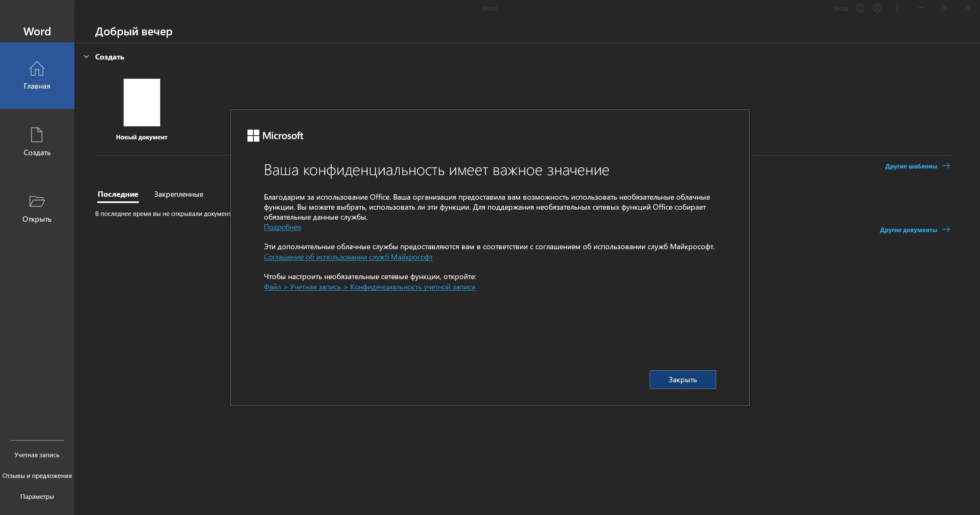Send a smile feedback icon

pos(860,8)
